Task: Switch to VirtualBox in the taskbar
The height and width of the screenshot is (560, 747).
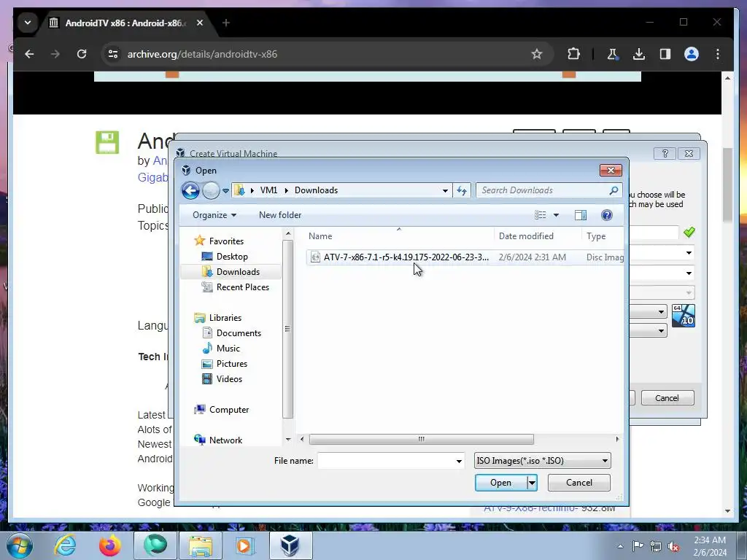Action: click(290, 545)
